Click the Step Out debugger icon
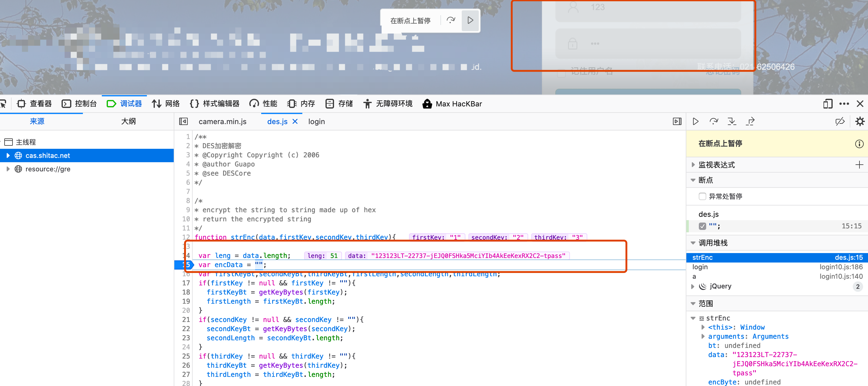Screen dimensions: 868x386 pos(750,121)
